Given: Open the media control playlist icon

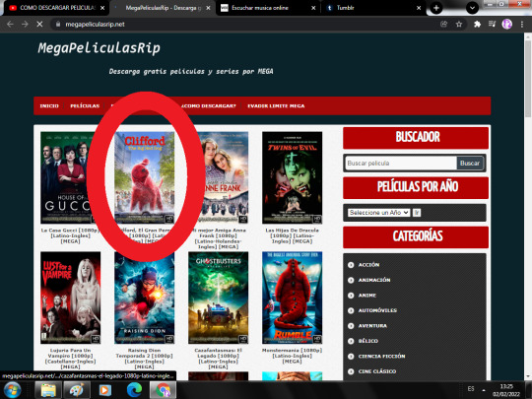Looking at the screenshot, I should pos(492,24).
